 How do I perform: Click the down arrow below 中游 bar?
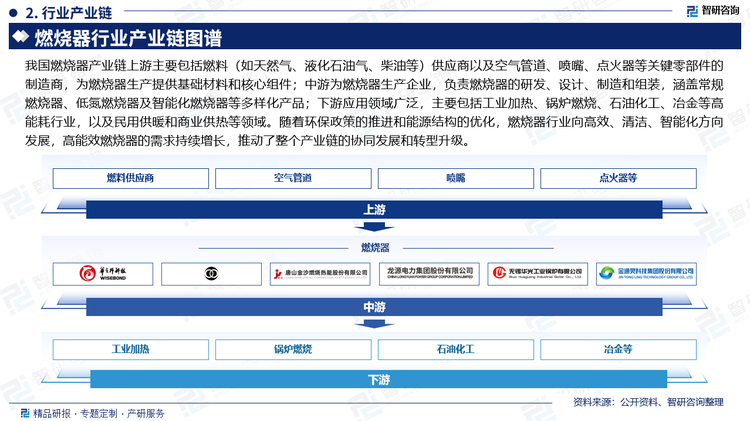pos(375,324)
